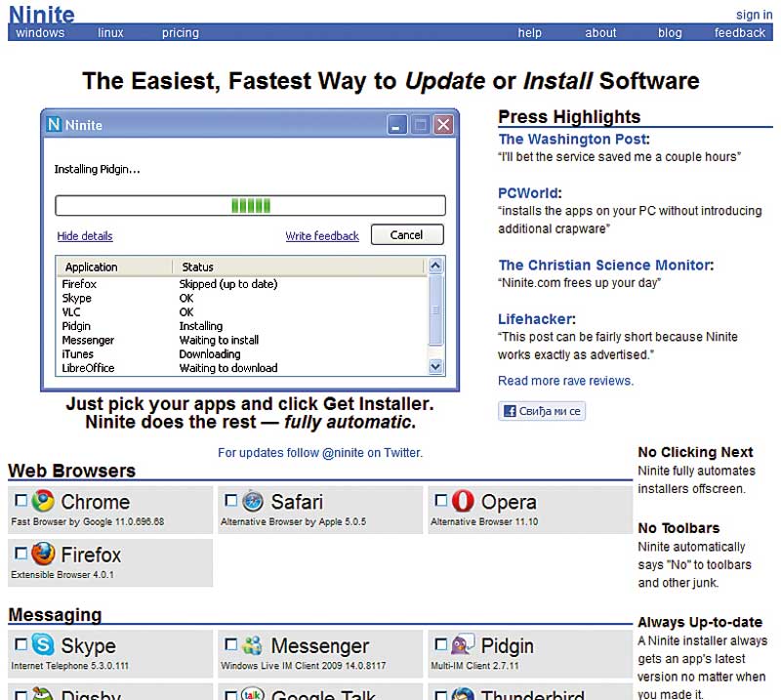Click the Status column header
The width and height of the screenshot is (781, 700).
(300, 268)
